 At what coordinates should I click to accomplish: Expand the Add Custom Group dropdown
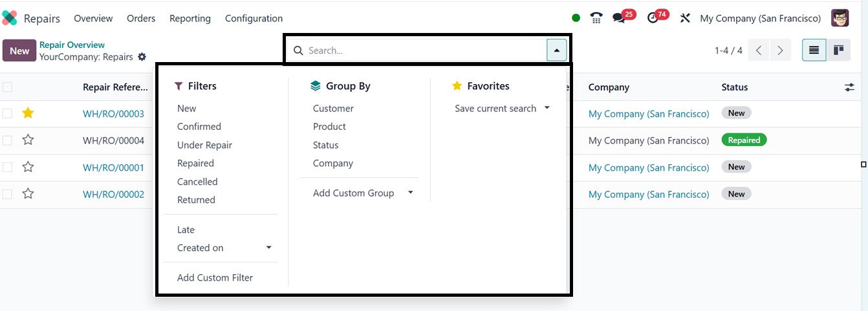(x=410, y=193)
